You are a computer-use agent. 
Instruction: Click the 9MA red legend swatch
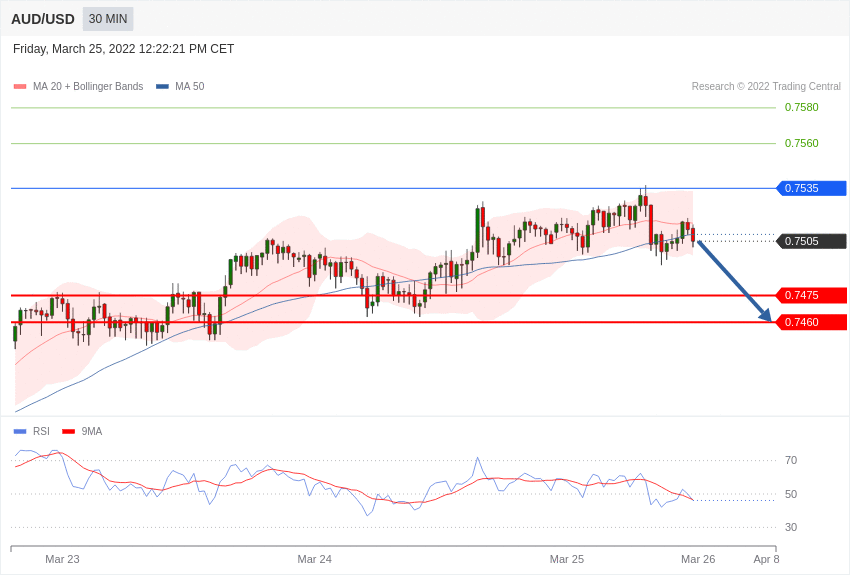tap(68, 432)
